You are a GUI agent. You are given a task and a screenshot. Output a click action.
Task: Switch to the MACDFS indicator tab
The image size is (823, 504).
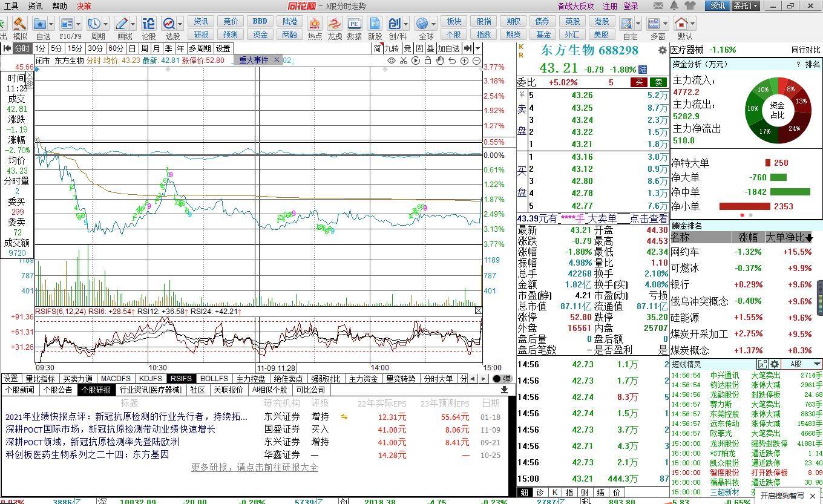click(116, 379)
